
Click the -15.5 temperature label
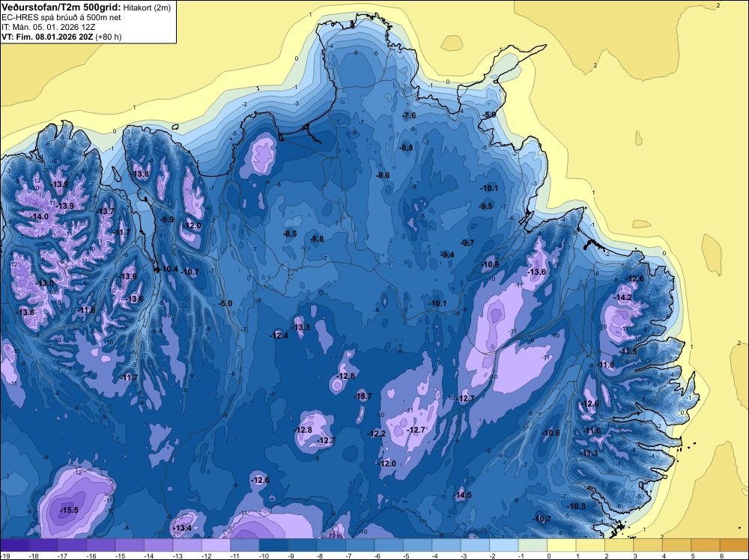pos(69,511)
